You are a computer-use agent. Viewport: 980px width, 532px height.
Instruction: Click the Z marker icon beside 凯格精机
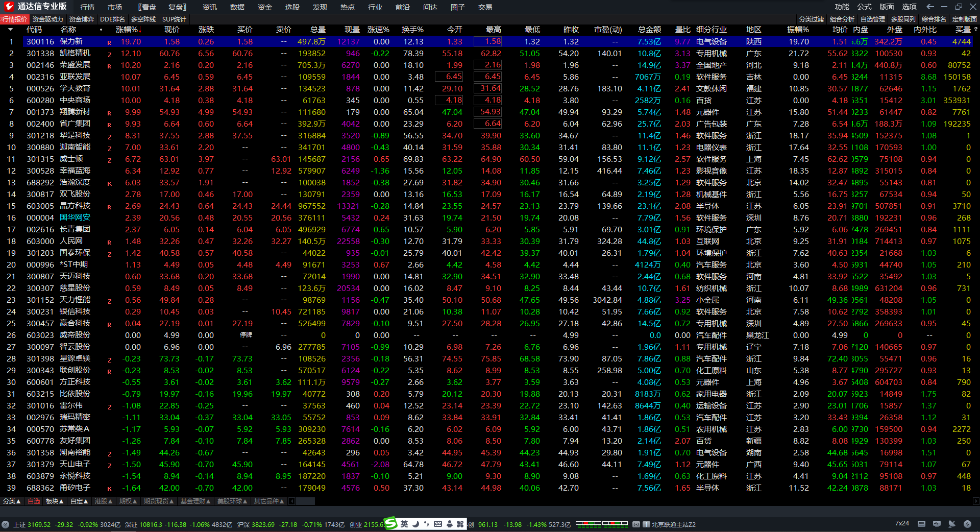(109, 54)
